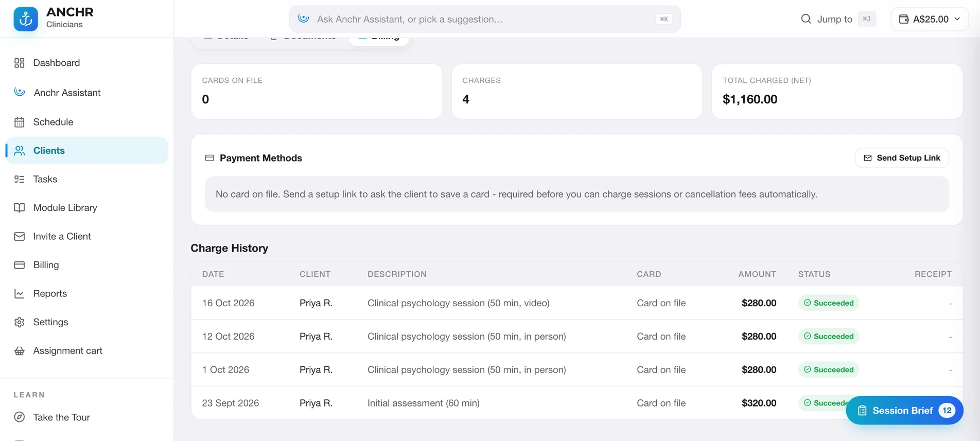Click the assistant icon in the search bar

(x=304, y=19)
